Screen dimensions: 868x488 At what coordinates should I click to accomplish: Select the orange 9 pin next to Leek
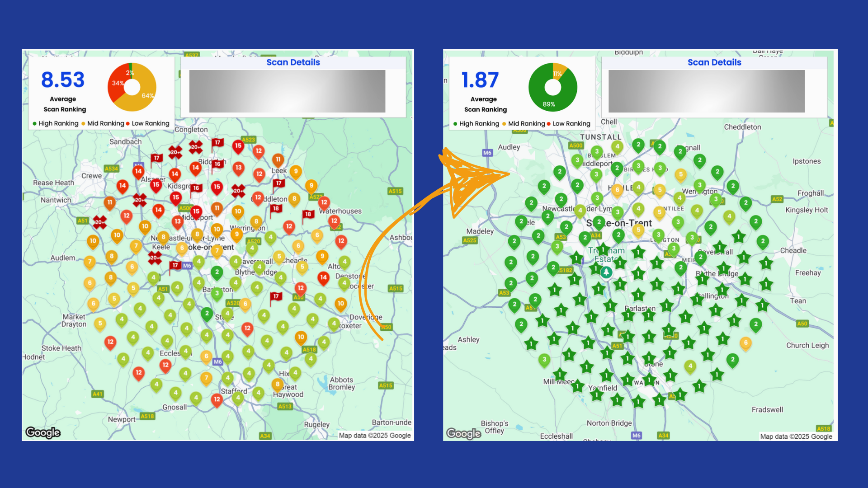(296, 172)
